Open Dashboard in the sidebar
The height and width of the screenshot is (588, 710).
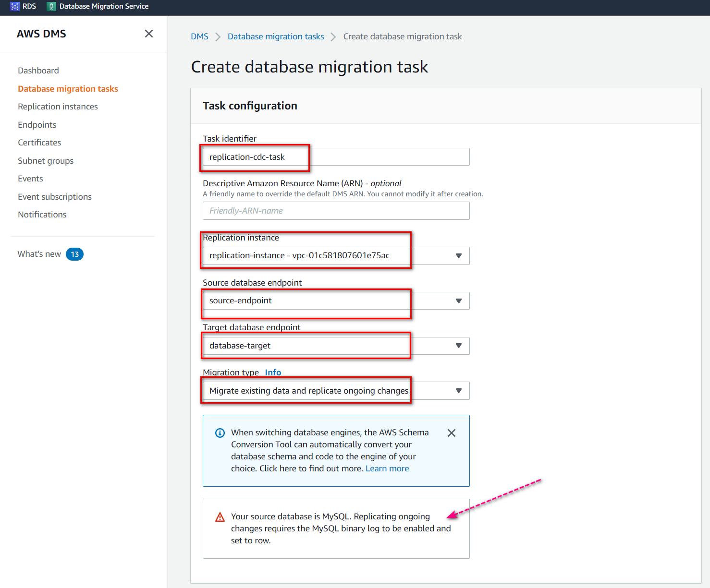pos(38,71)
